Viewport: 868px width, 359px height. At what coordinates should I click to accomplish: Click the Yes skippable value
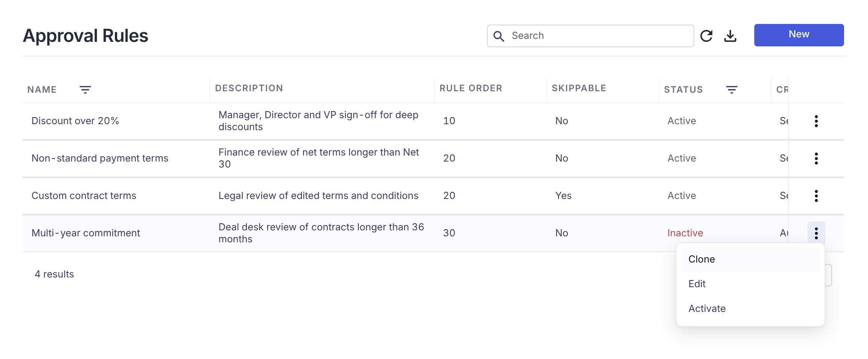563,196
